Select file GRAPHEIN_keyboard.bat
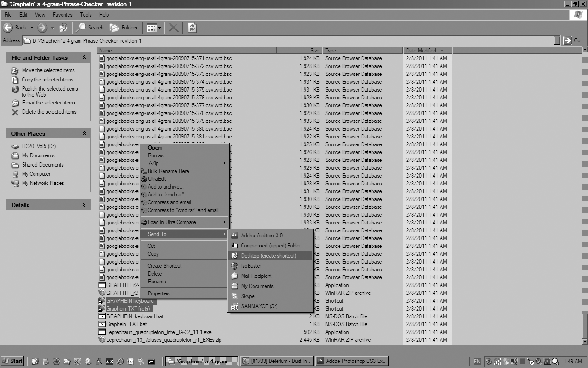This screenshot has height=368, width=588. click(135, 316)
